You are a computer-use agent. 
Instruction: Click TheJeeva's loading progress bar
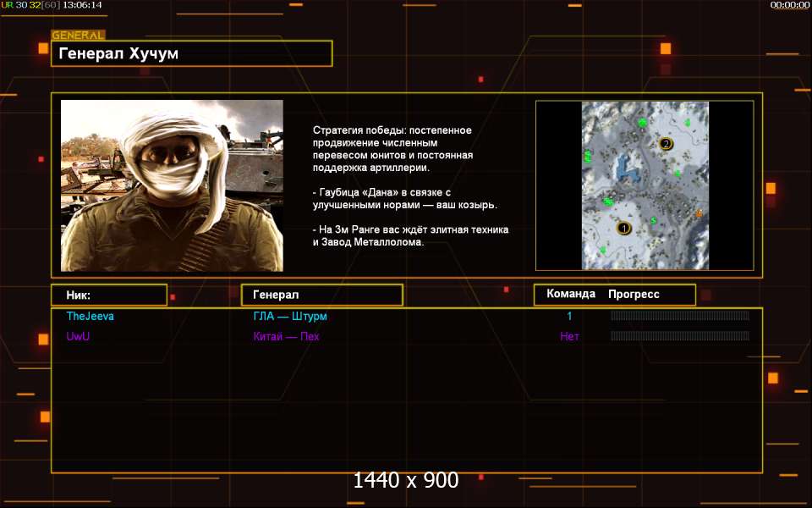[679, 316]
